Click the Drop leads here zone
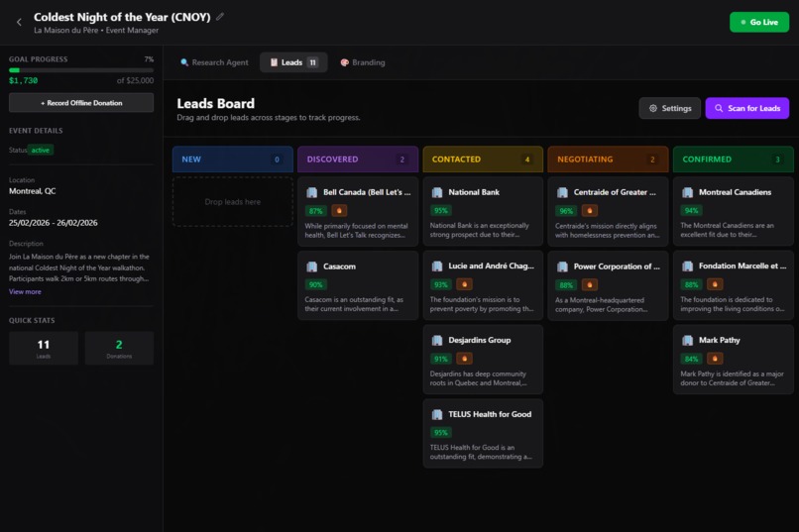The image size is (799, 532). coord(232,201)
